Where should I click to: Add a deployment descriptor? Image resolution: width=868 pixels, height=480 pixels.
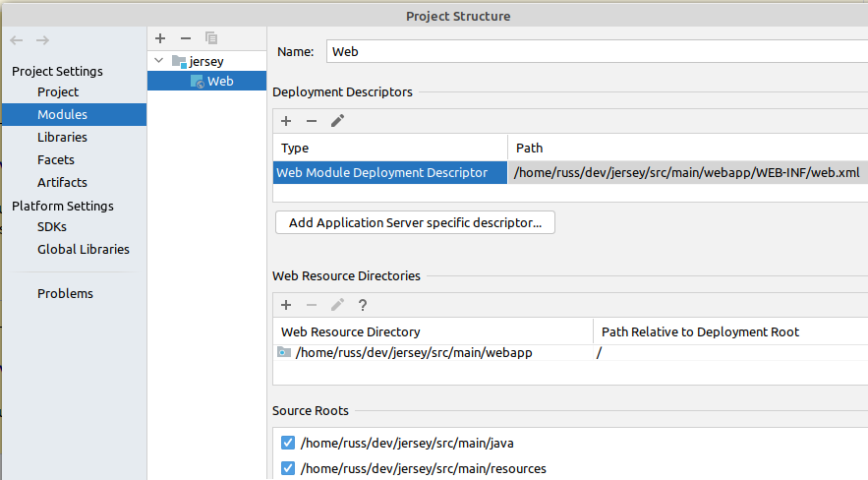coord(286,121)
